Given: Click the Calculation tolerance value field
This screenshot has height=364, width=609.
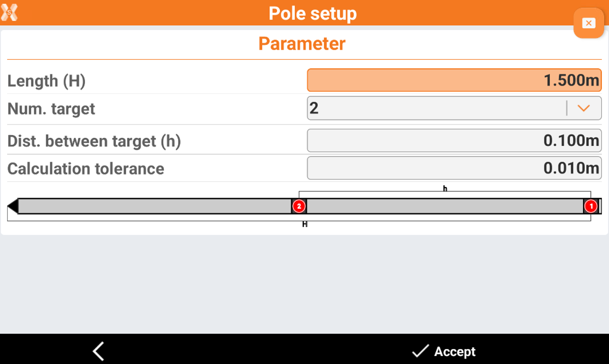Looking at the screenshot, I should [454, 168].
